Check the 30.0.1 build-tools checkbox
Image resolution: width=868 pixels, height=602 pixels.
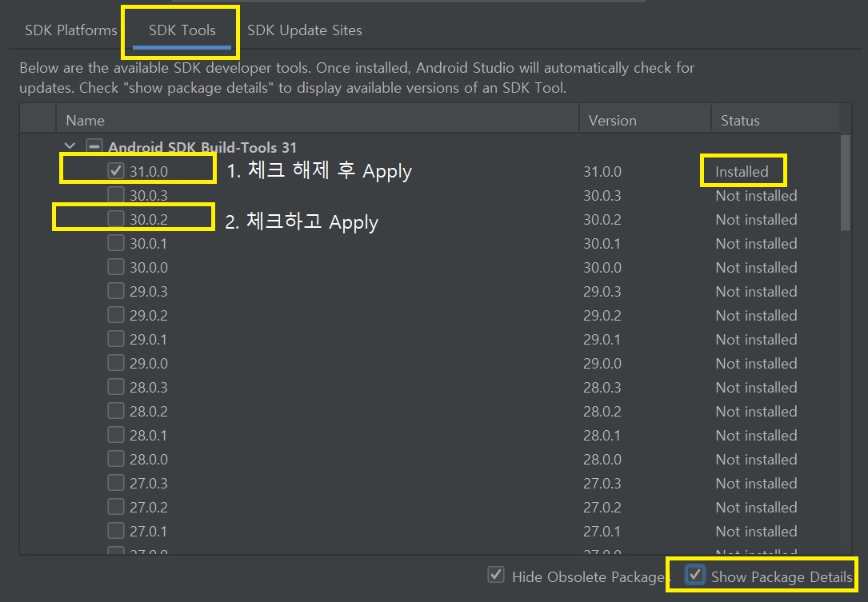[x=116, y=242]
